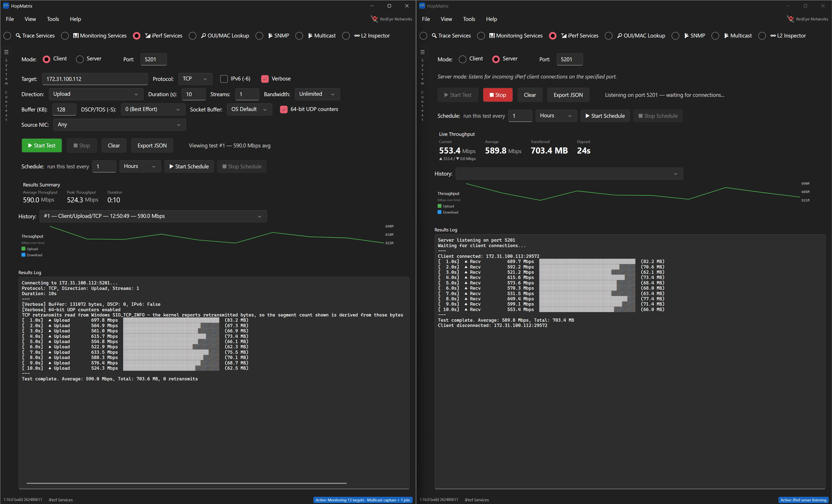Open the Direction Upload dropdown

[96, 94]
